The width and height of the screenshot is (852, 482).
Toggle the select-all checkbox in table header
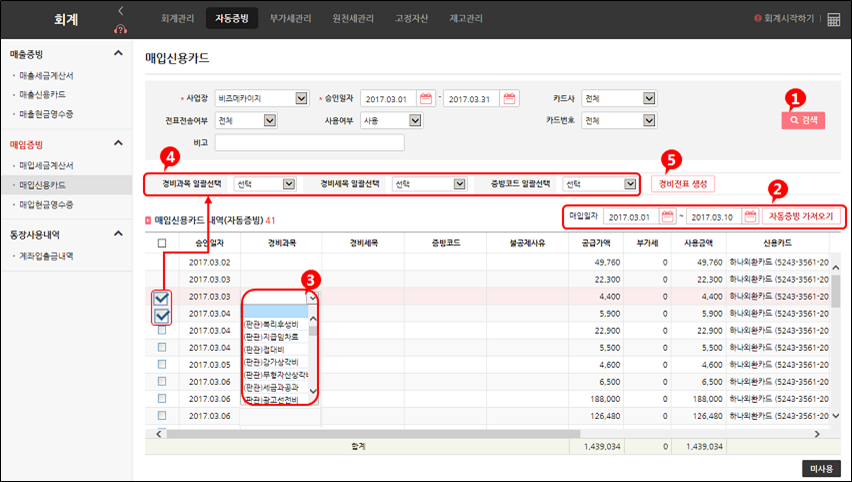(x=162, y=243)
